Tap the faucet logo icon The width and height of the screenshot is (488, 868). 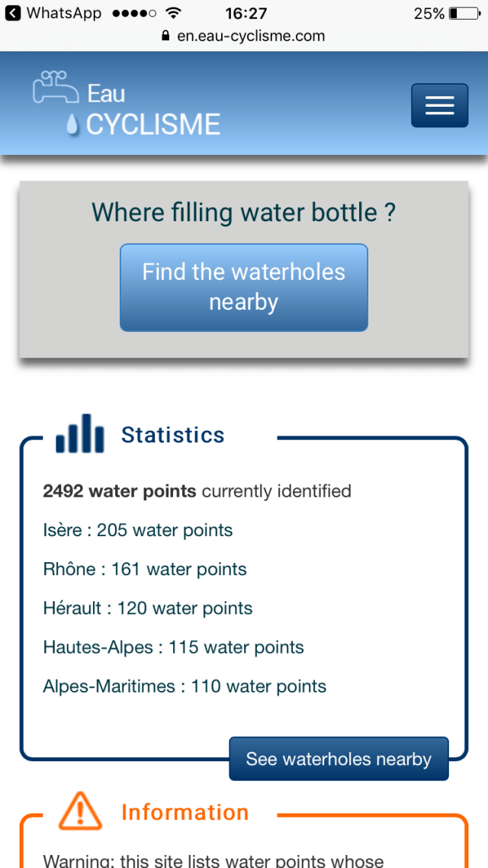55,87
